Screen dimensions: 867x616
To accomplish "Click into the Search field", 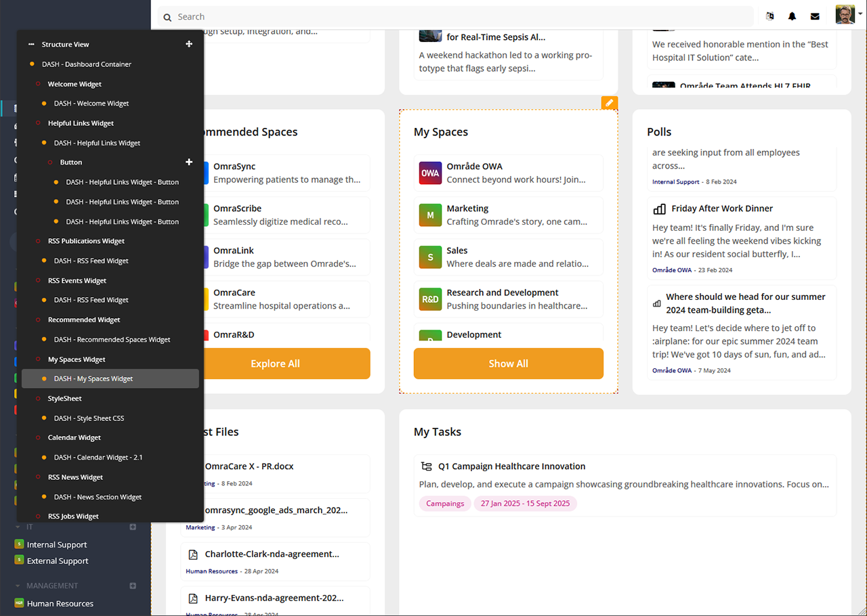I will (461, 16).
